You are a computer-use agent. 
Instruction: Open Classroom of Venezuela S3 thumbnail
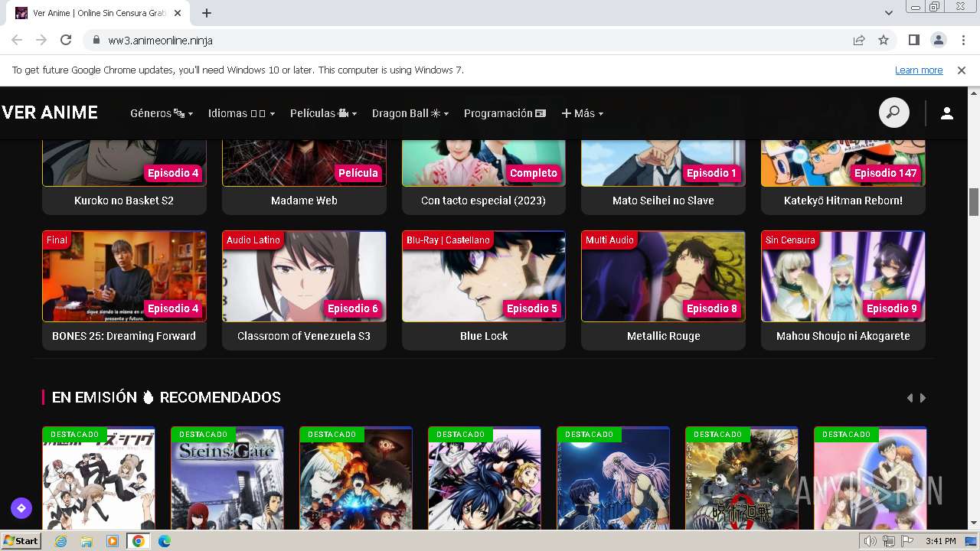304,276
